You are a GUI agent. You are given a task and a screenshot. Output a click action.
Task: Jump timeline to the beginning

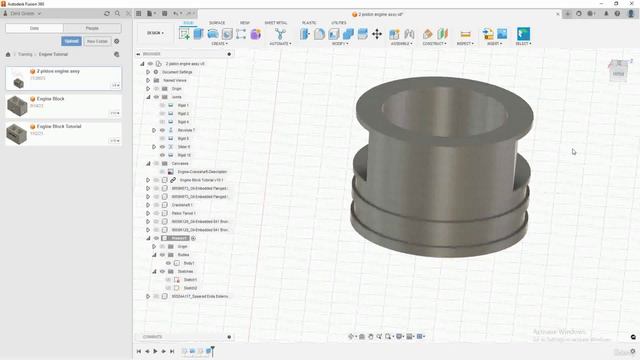(x=139, y=351)
